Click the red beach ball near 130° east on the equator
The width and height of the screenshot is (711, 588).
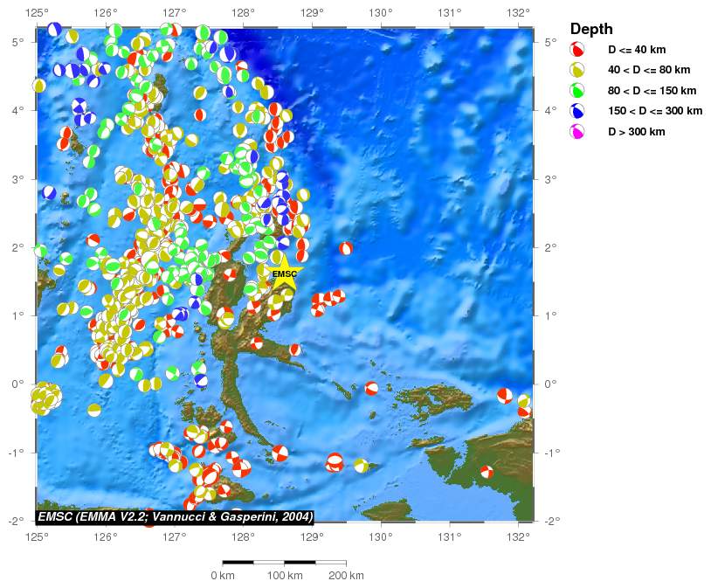coord(372,388)
